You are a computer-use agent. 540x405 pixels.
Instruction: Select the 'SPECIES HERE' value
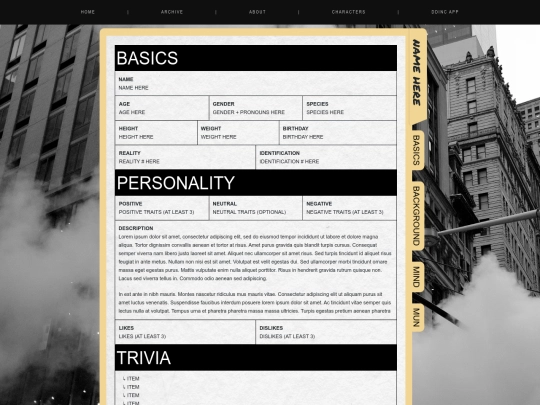pyautogui.click(x=325, y=112)
